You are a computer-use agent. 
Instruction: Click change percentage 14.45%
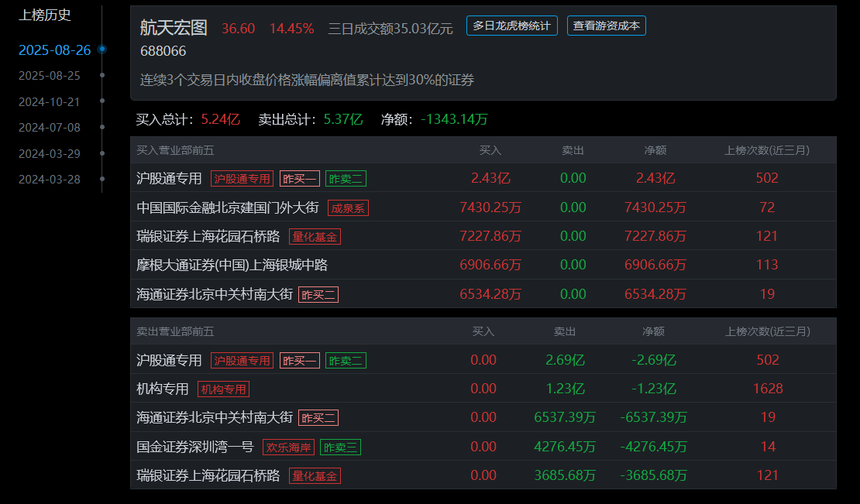(x=291, y=29)
